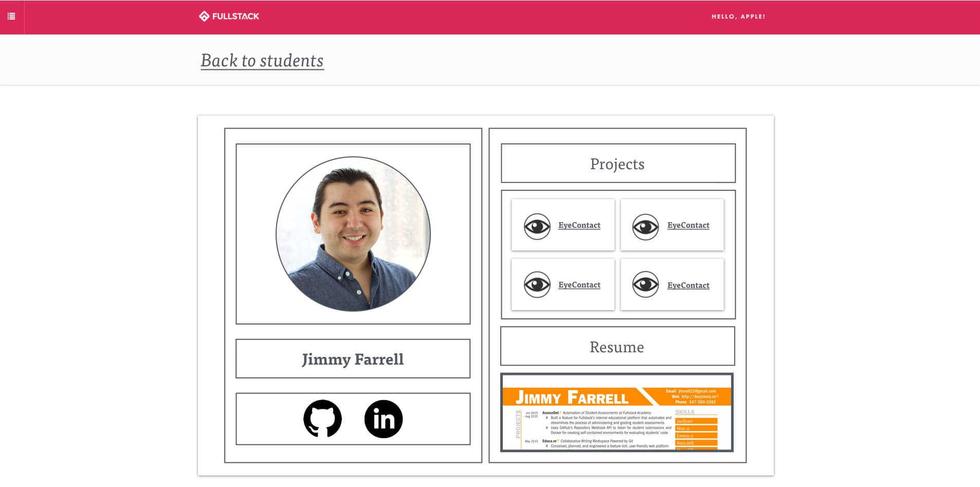Open the top-right EyeContact project link

pyautogui.click(x=688, y=225)
